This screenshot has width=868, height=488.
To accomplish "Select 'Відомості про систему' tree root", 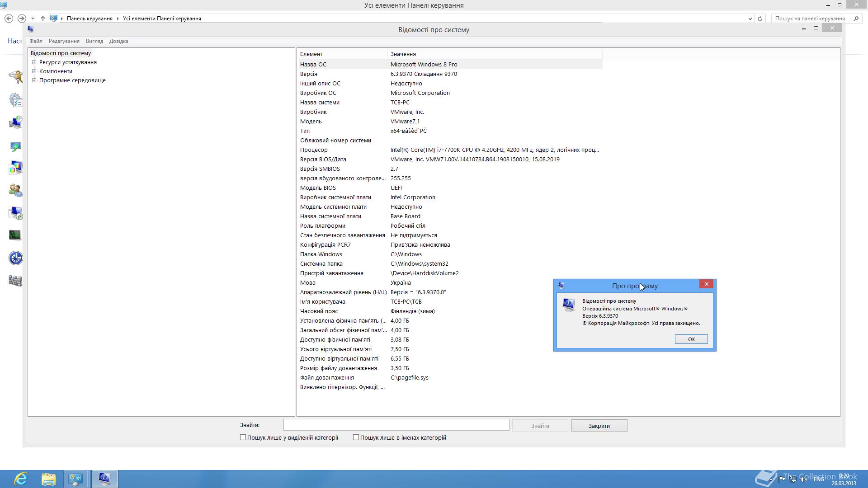I will coord(61,53).
